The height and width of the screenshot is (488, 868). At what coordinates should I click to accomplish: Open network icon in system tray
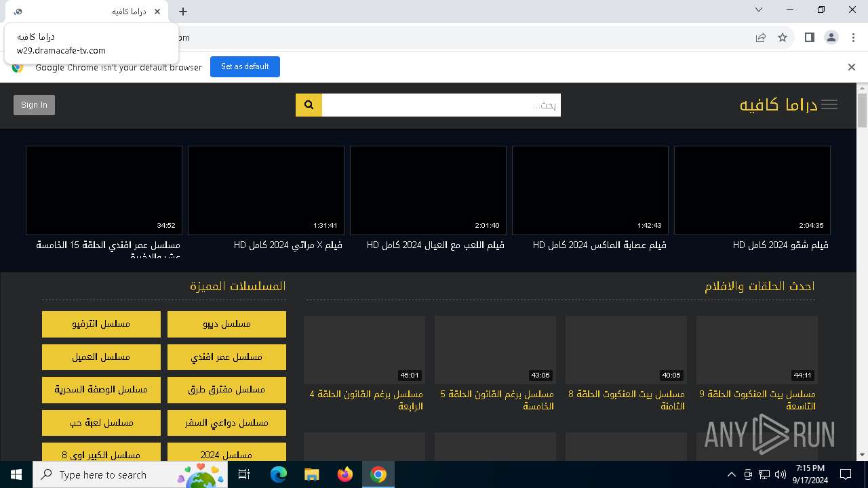(x=764, y=474)
